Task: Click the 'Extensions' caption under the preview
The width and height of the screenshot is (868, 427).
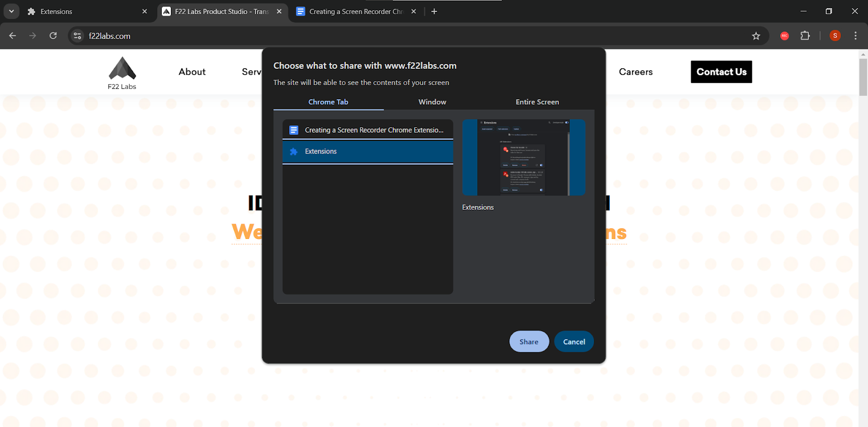Action: pos(478,208)
